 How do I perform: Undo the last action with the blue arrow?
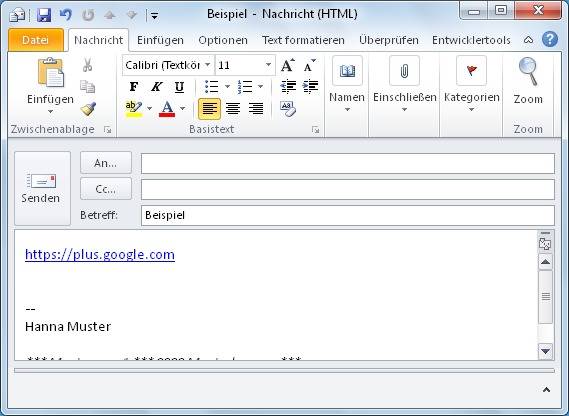66,15
